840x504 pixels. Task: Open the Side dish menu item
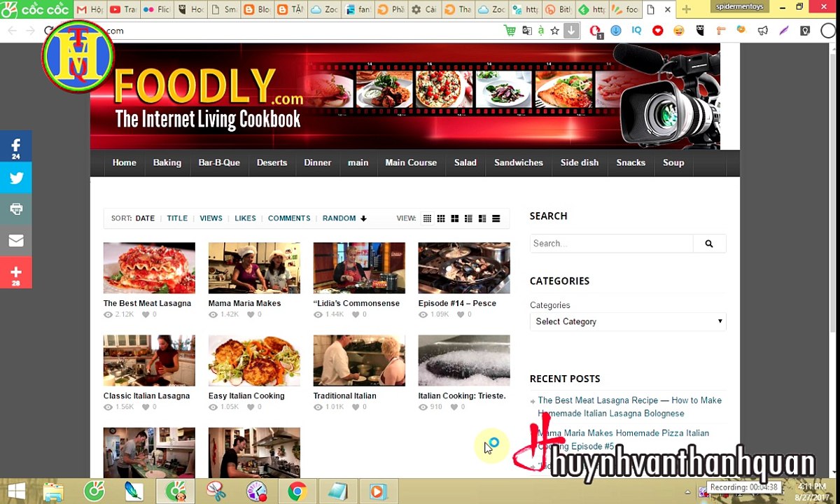click(580, 162)
